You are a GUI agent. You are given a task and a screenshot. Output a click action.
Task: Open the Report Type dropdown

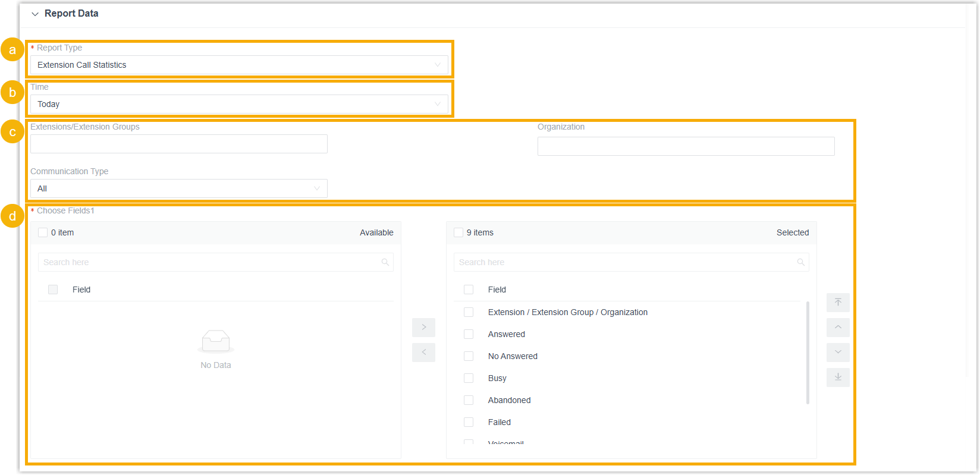point(239,65)
